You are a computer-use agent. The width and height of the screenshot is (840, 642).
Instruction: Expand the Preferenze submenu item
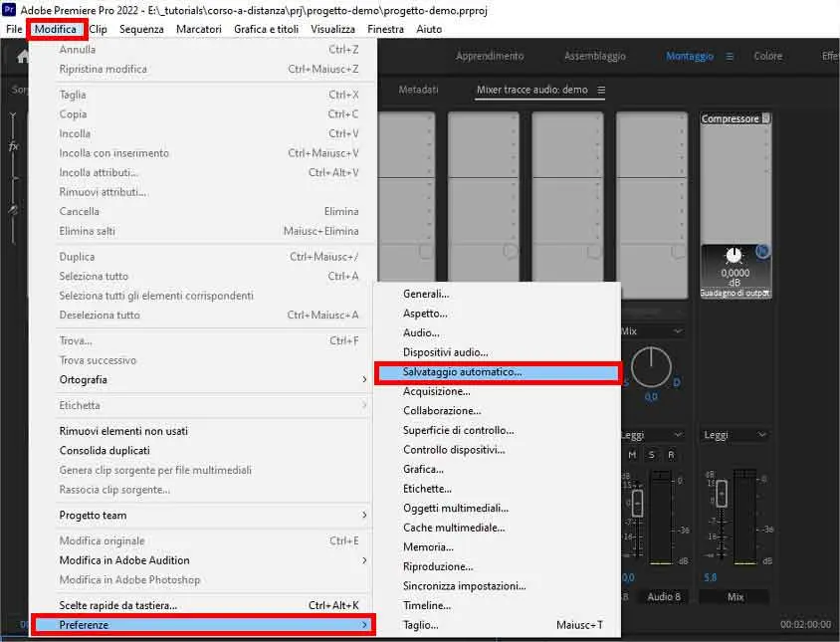[203, 625]
